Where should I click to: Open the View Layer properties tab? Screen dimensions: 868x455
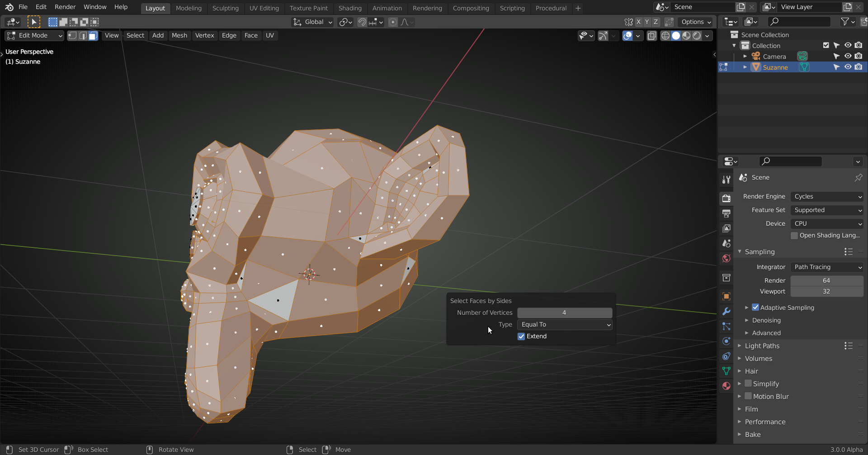coord(726,228)
